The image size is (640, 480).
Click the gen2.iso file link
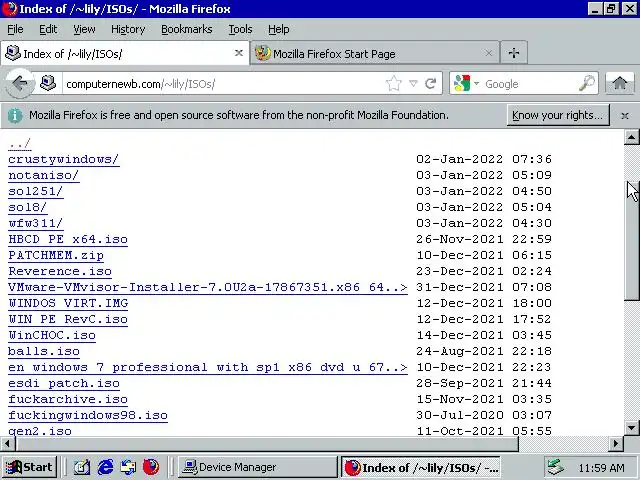tap(40, 431)
